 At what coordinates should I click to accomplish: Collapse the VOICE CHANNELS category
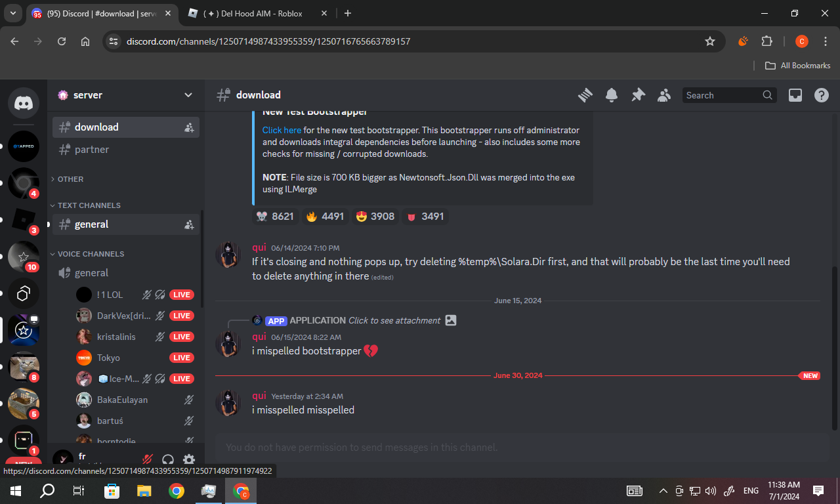coord(91,254)
